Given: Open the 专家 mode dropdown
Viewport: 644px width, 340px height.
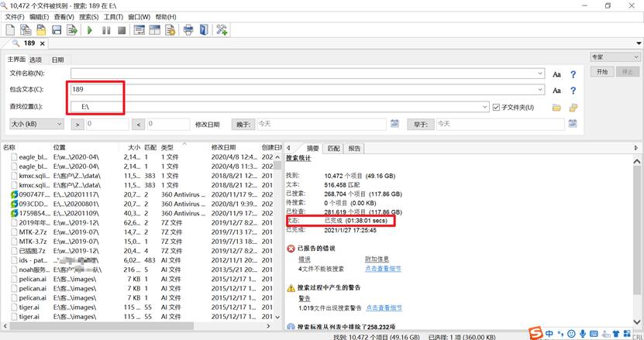Looking at the screenshot, I should click(614, 57).
